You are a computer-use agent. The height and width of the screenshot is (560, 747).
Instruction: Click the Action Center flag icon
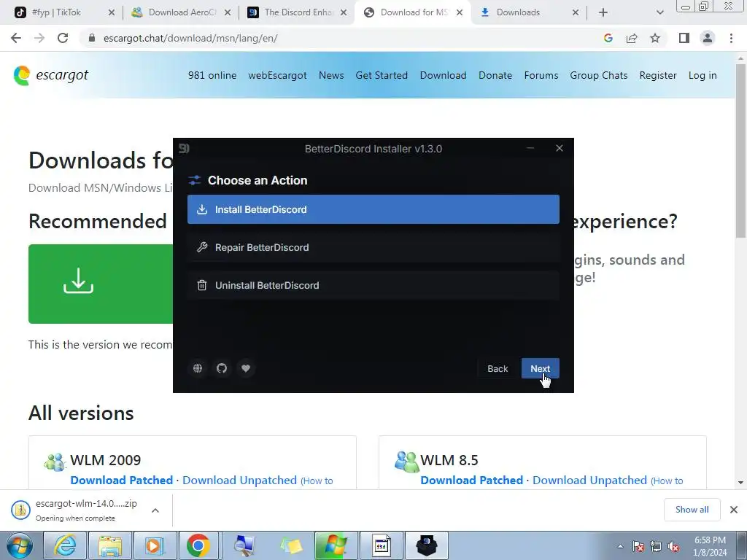pyautogui.click(x=638, y=546)
